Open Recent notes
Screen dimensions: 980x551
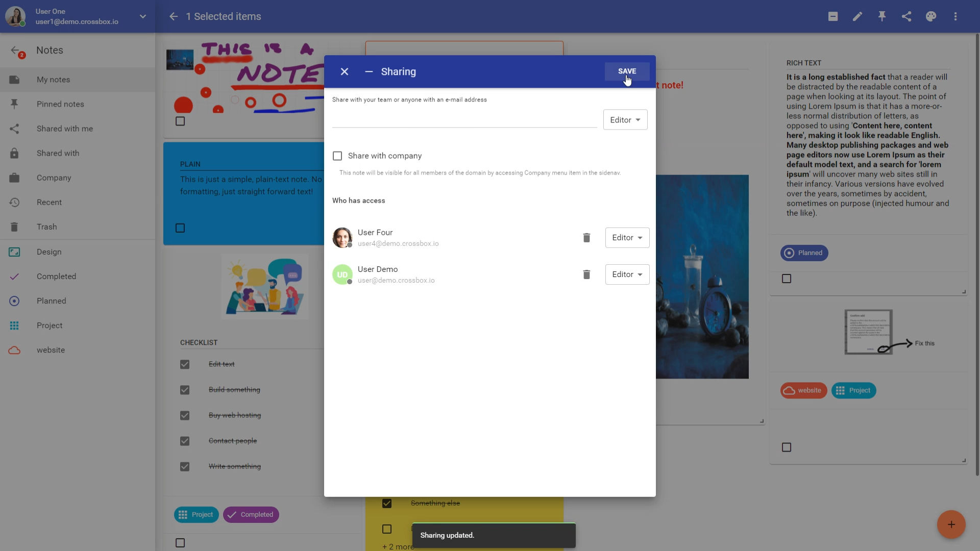pos(78,202)
